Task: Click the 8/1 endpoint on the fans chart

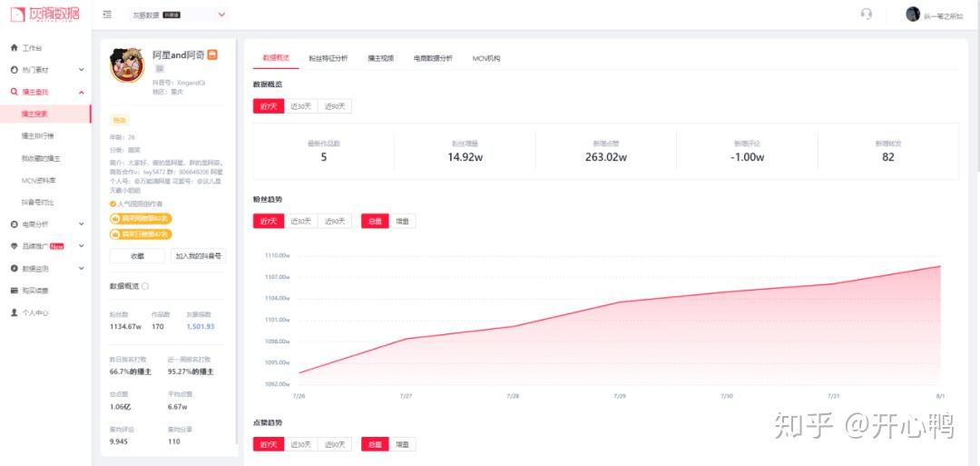Action: pyautogui.click(x=939, y=266)
